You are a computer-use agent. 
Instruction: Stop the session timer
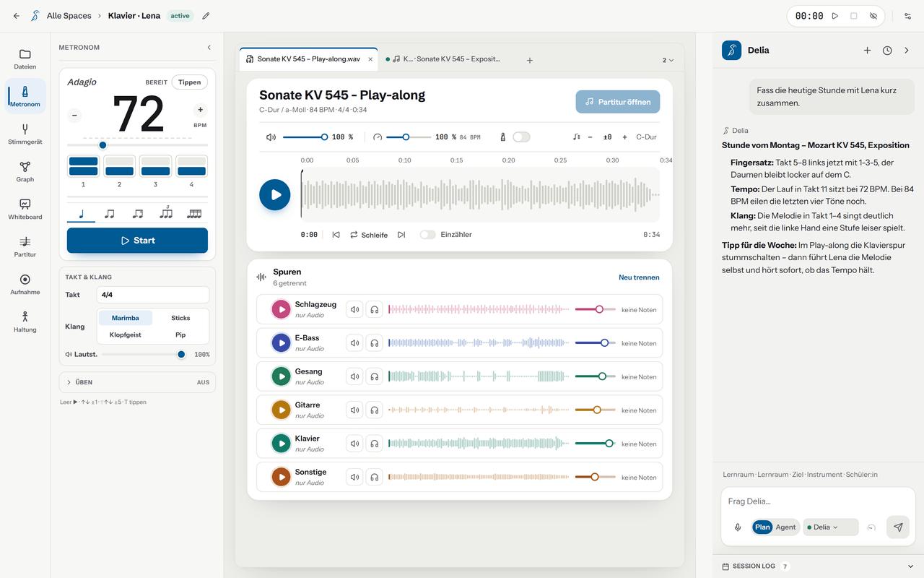(854, 16)
